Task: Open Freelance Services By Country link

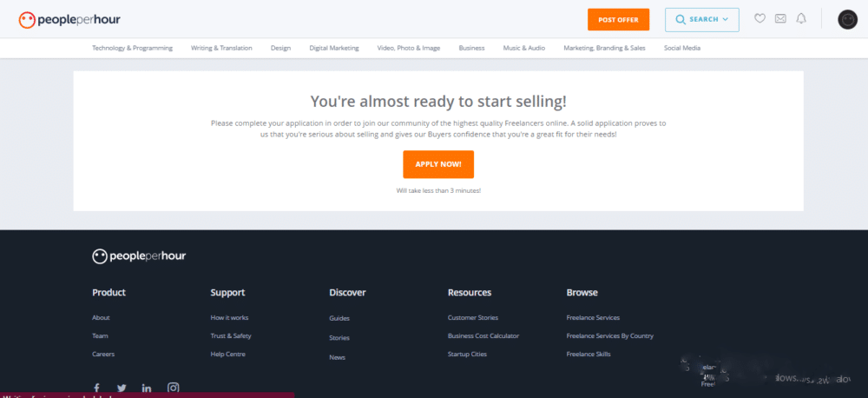Action: (610, 335)
